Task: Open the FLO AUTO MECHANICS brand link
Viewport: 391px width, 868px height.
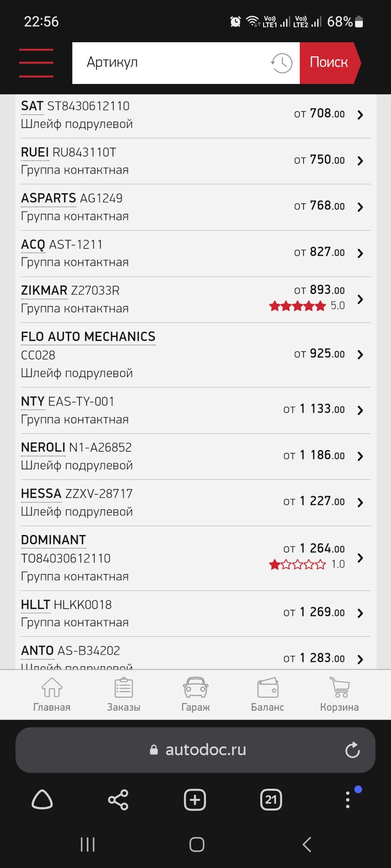Action: tap(88, 337)
